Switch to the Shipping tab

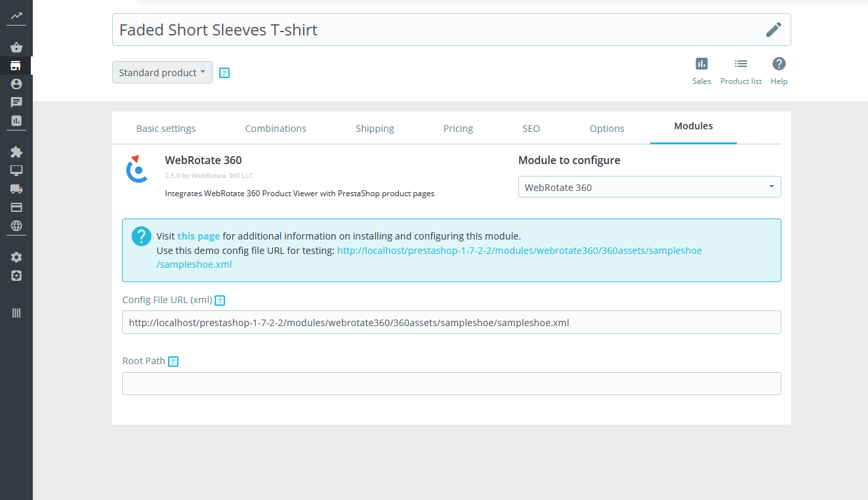coord(375,129)
